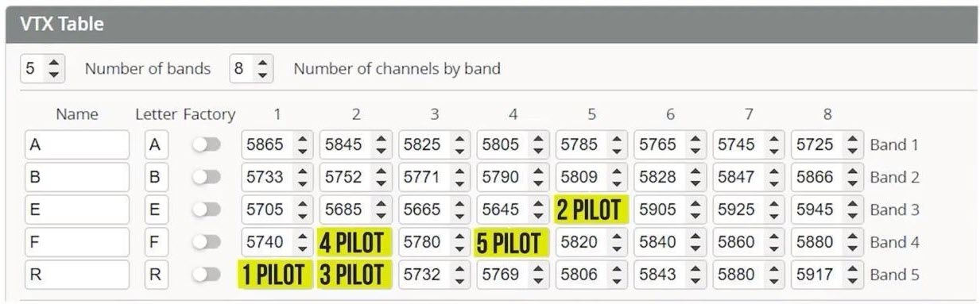Adjust Number of channels by band stepper

263,68
